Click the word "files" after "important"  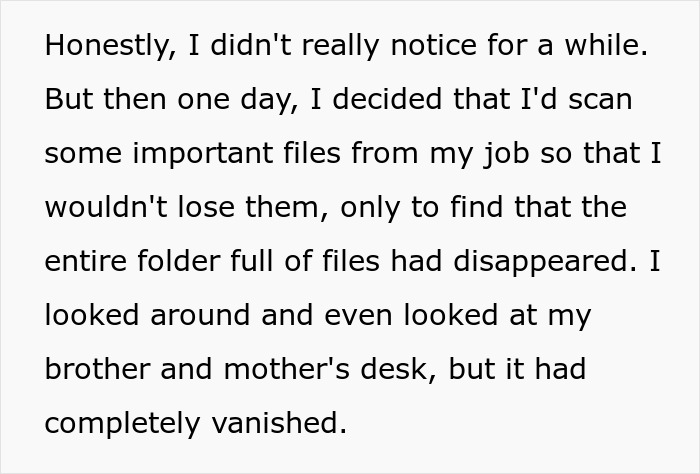(x=312, y=153)
